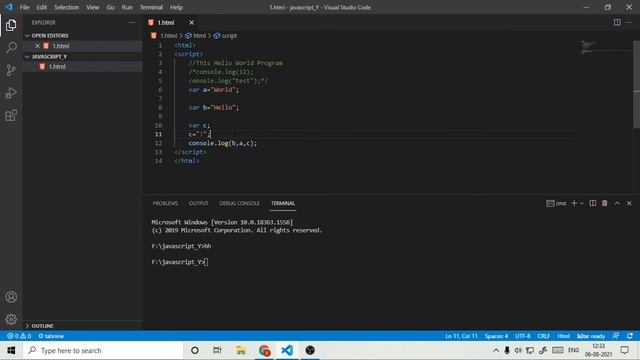Viewport: 640px width, 360px height.
Task: Close the terminal panel
Action: 629,203
